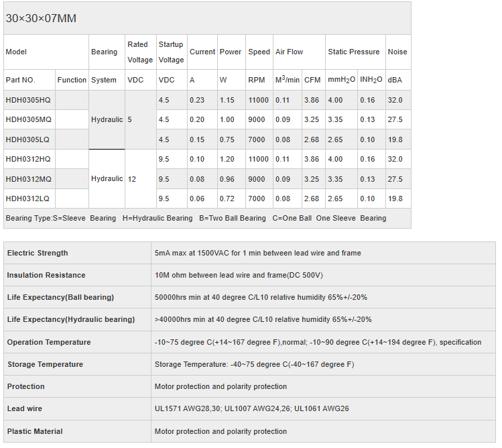This screenshot has width=502, height=448.
Task: Click the HDH0305LQ model cell
Action: [x=27, y=139]
